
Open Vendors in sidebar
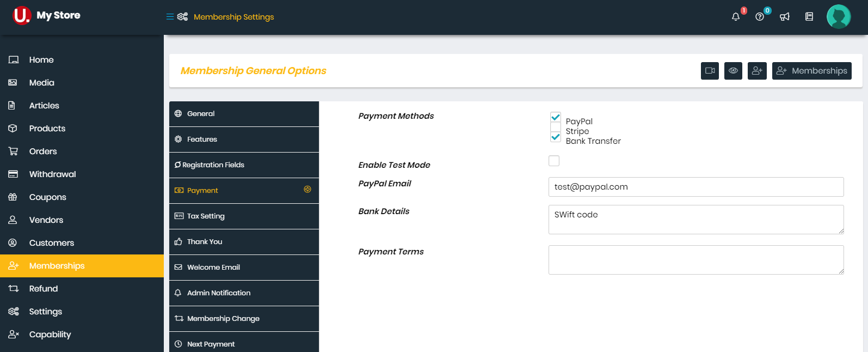coord(82,220)
